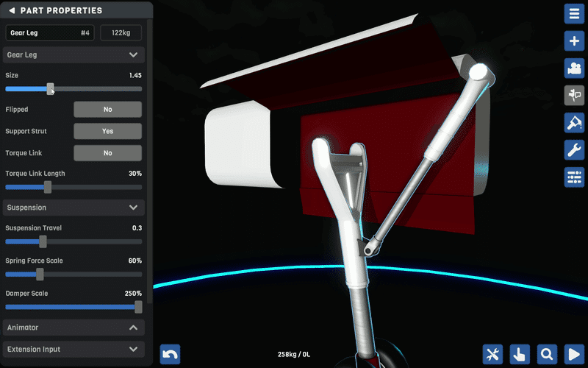Click the Suspension Travel value 0.3
588x368 pixels.
click(137, 228)
